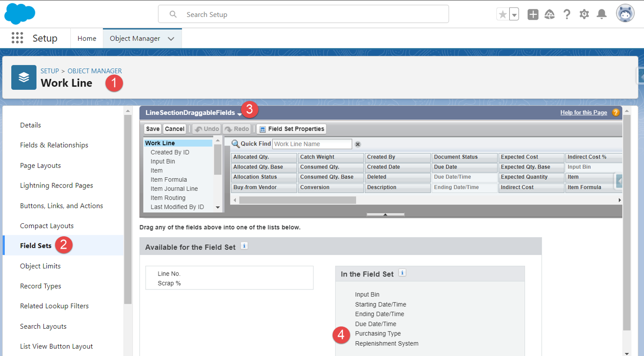Select the Object Manager tab

point(135,38)
